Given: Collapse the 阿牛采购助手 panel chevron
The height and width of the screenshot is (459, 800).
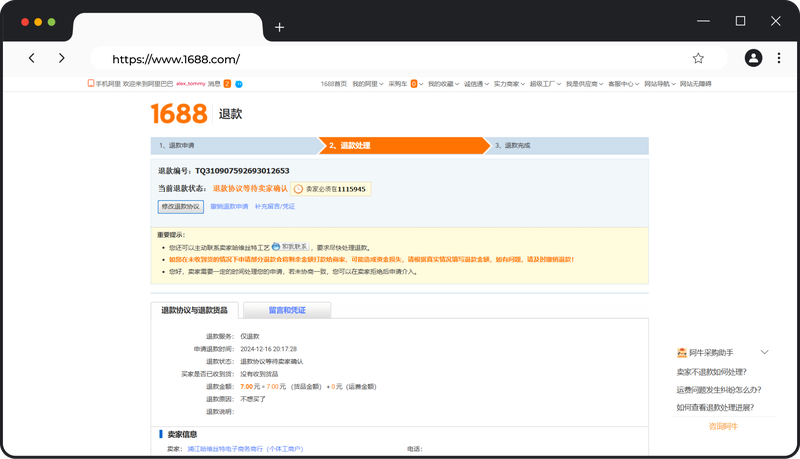Looking at the screenshot, I should (765, 352).
